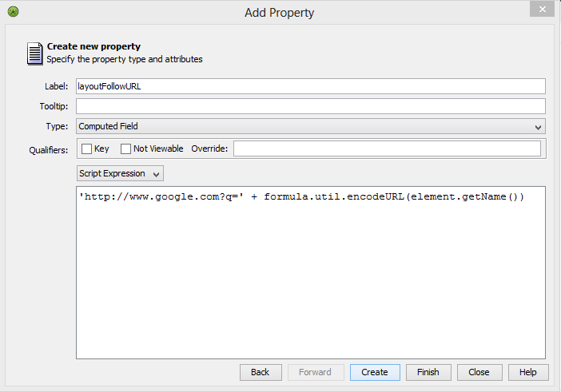561x392 pixels.
Task: Click the Create button
Action: 375,372
